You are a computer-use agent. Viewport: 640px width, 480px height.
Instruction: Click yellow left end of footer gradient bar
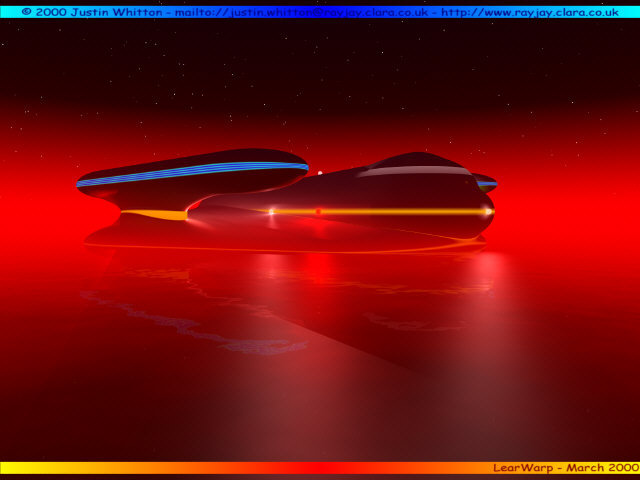pyautogui.click(x=30, y=467)
